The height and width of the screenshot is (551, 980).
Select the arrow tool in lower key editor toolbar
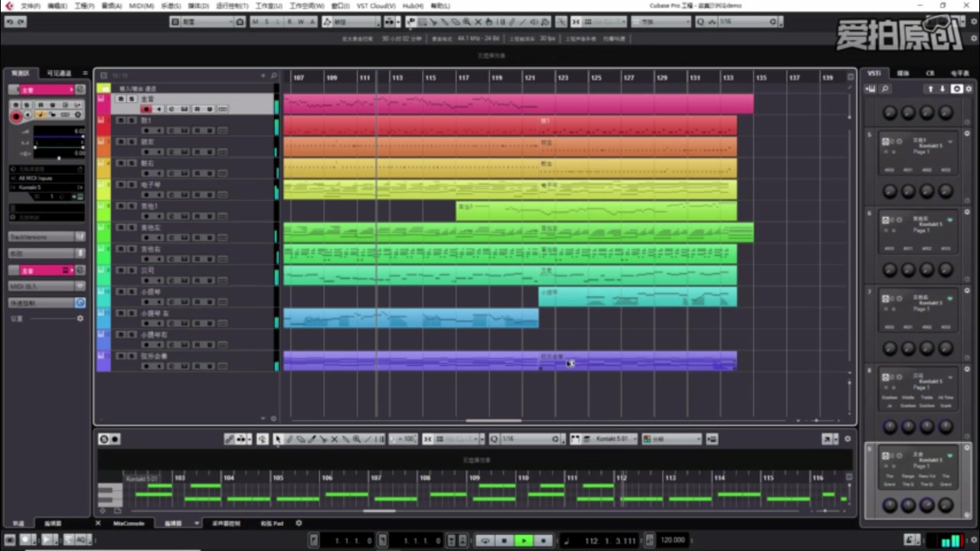click(278, 439)
